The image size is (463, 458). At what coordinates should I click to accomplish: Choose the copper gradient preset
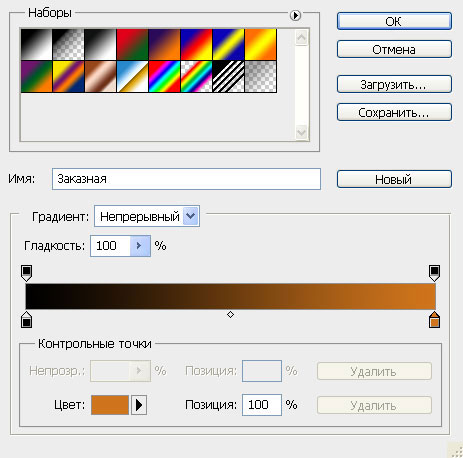(x=100, y=76)
